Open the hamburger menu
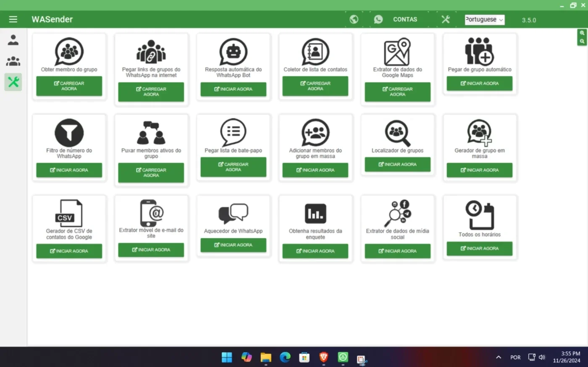Viewport: 588px width, 367px height. coord(13,19)
